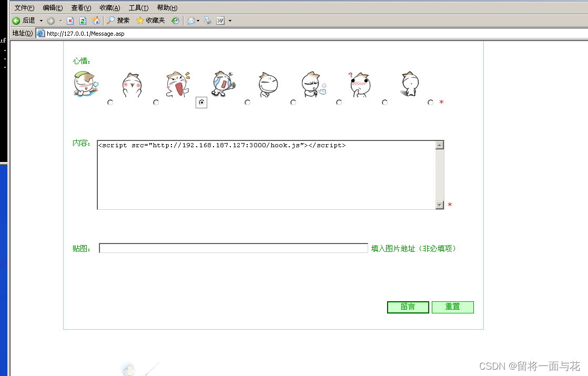This screenshot has height=376, width=588.
Task: Open the Forward button dropdown arrow
Action: pyautogui.click(x=59, y=21)
